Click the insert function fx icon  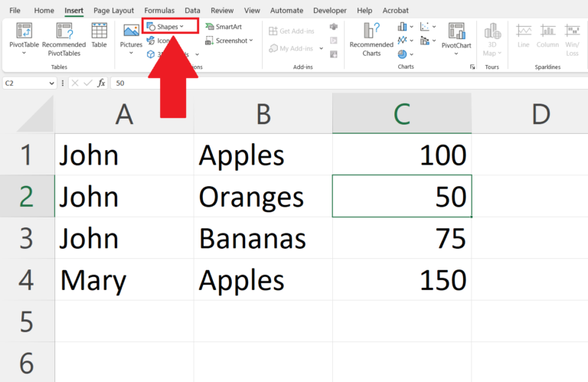(x=101, y=83)
